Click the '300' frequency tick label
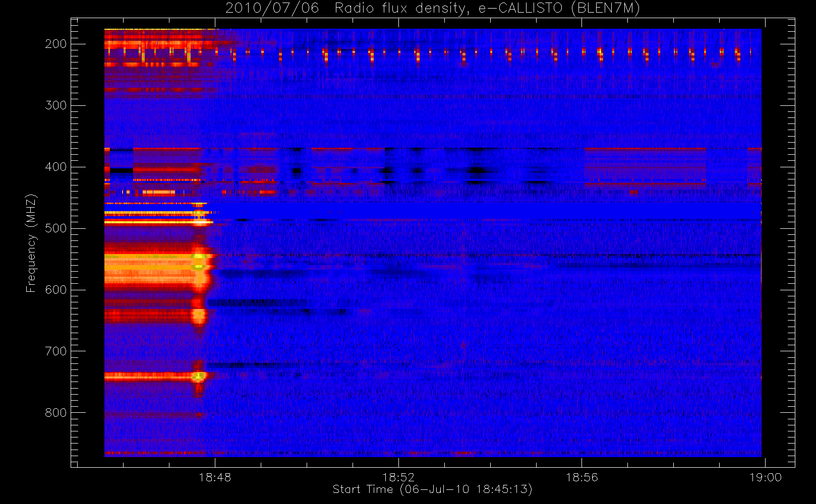Screen dimensions: 816x504 (x=55, y=105)
